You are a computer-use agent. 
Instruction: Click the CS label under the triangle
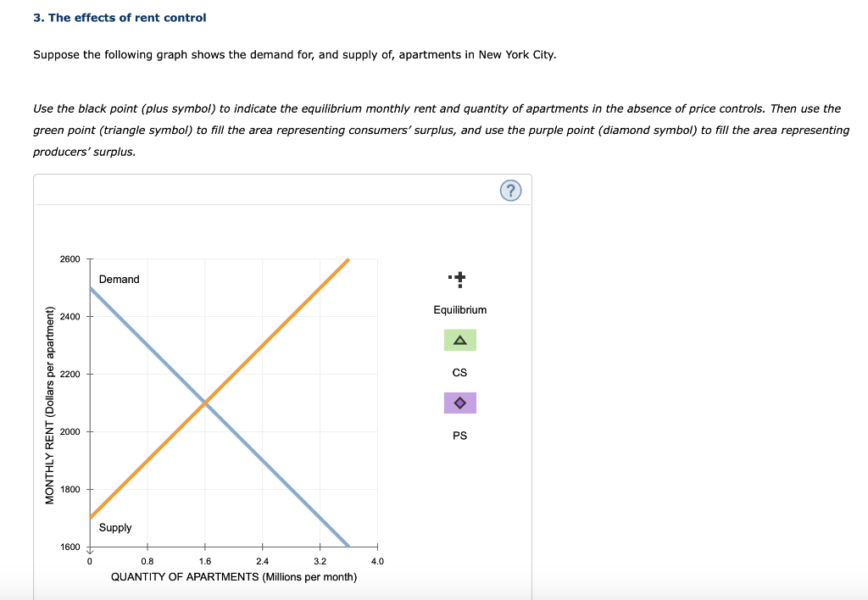point(459,372)
